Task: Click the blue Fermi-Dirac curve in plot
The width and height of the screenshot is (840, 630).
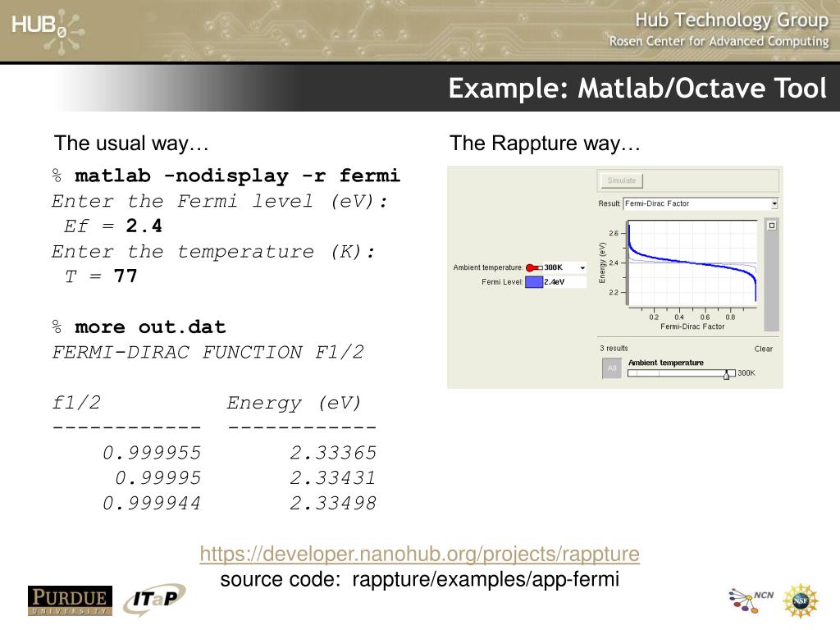Action: (x=691, y=262)
